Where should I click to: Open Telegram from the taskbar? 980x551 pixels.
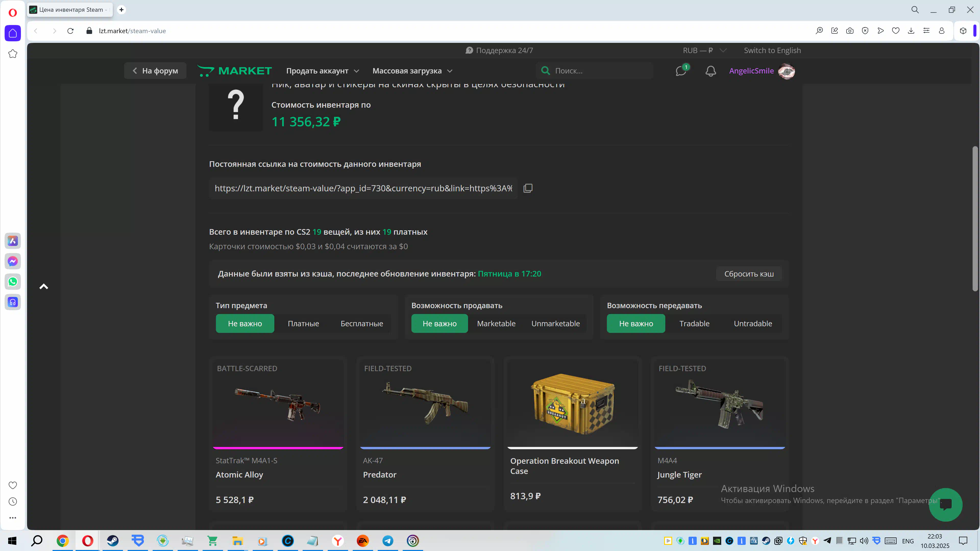[388, 540]
